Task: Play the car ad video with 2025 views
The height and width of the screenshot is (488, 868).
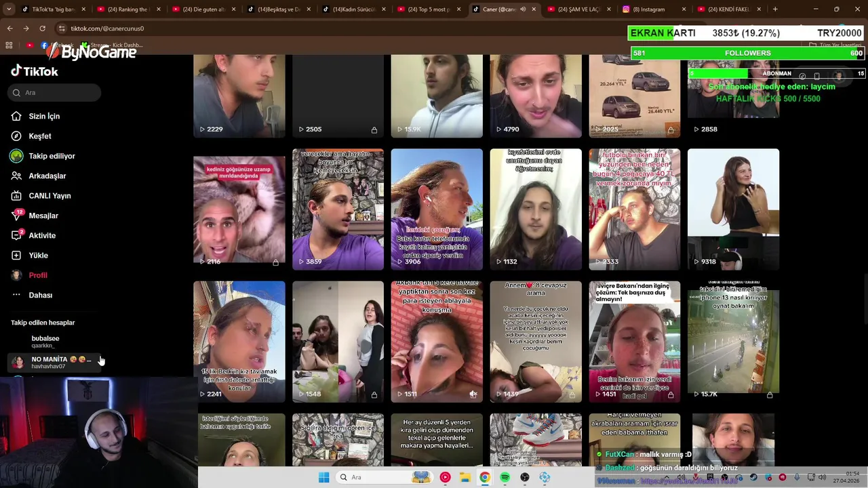Action: pos(635,96)
